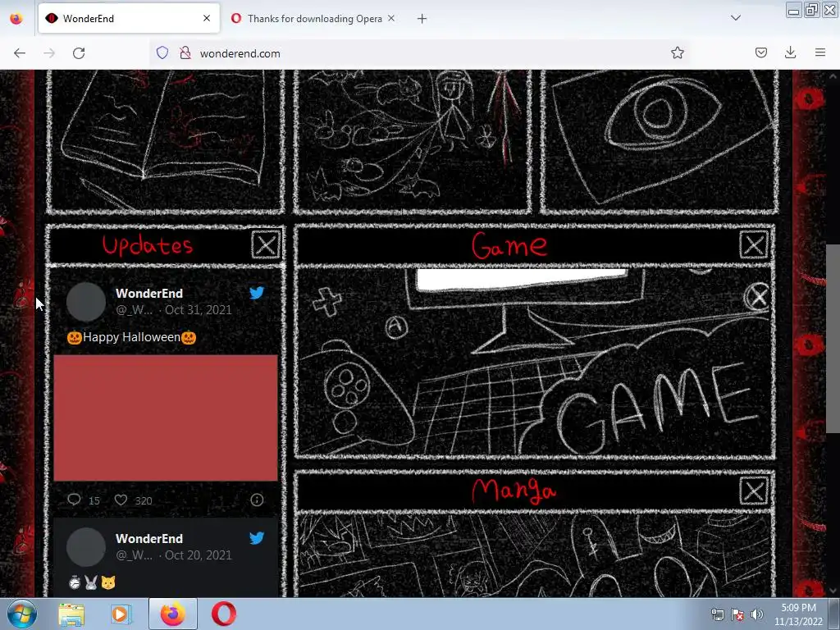
Task: Click the Happy Halloween tweet text
Action: pos(132,337)
